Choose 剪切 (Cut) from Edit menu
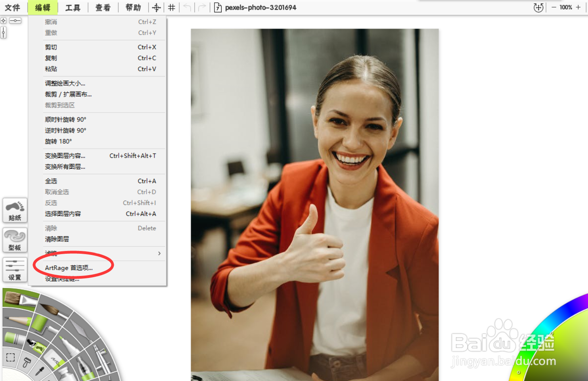The image size is (588, 381). click(x=97, y=47)
